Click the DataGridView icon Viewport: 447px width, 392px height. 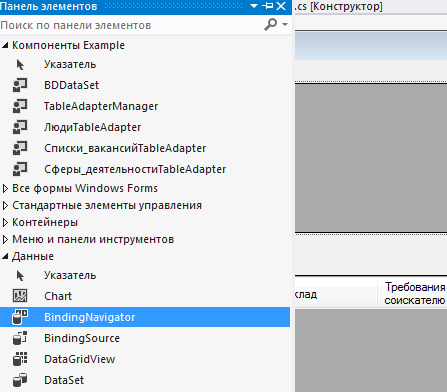pyautogui.click(x=20, y=359)
